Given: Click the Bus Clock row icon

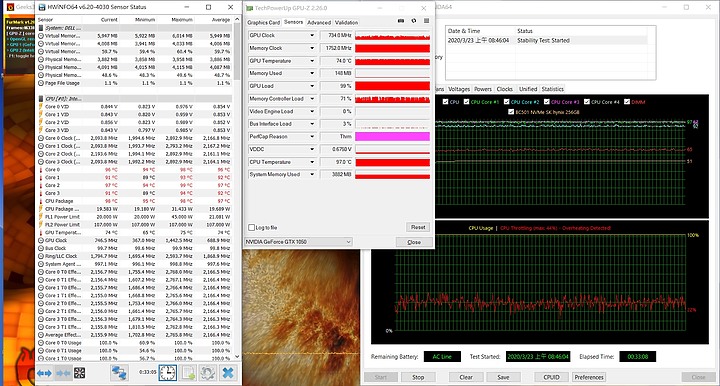Looking at the screenshot, I should 41,248.
